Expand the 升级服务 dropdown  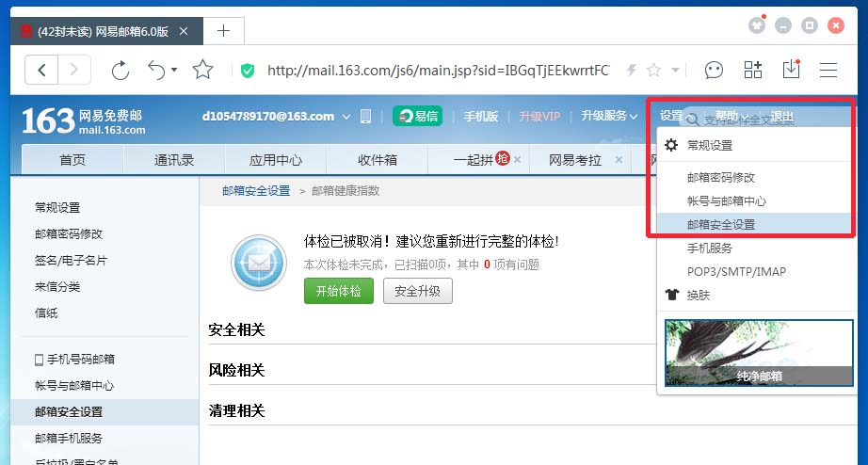(x=609, y=116)
